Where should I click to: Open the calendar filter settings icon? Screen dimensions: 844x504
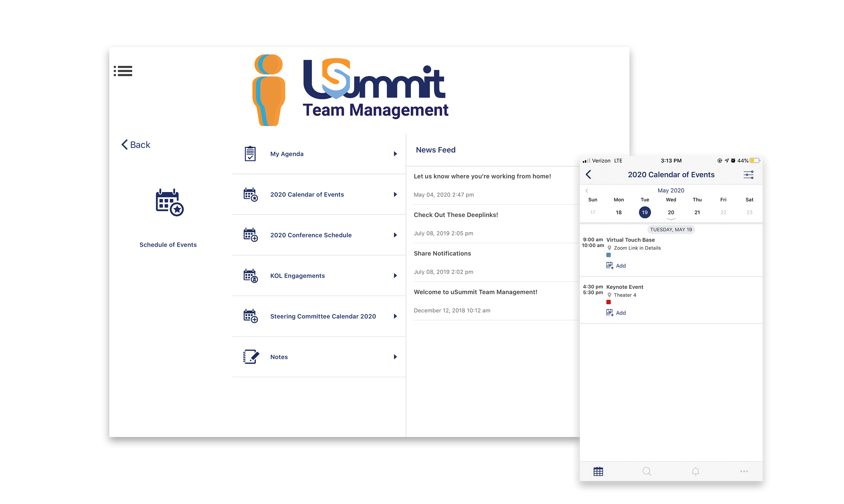point(748,175)
